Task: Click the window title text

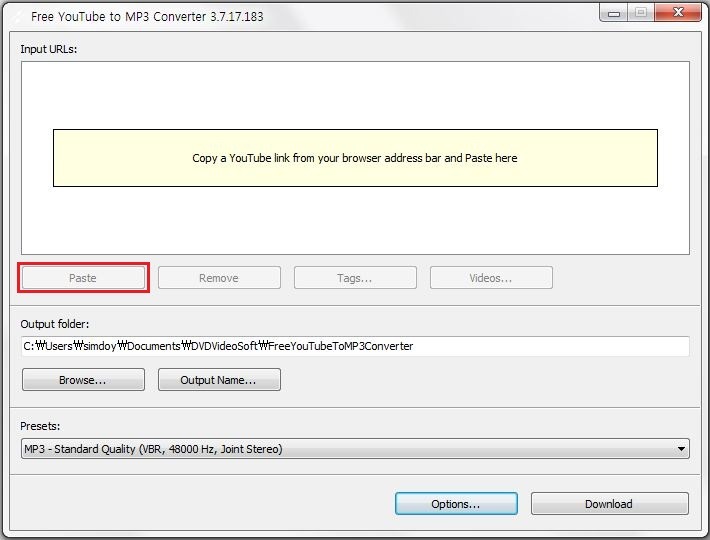Action: 149,17
